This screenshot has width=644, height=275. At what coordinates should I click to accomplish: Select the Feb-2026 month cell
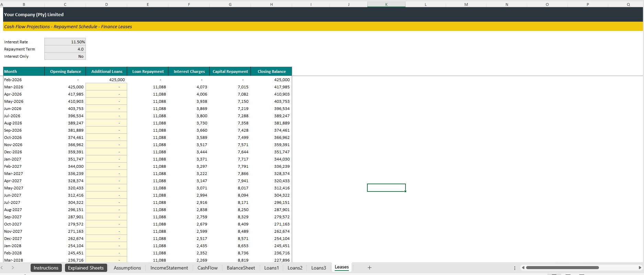click(x=24, y=80)
